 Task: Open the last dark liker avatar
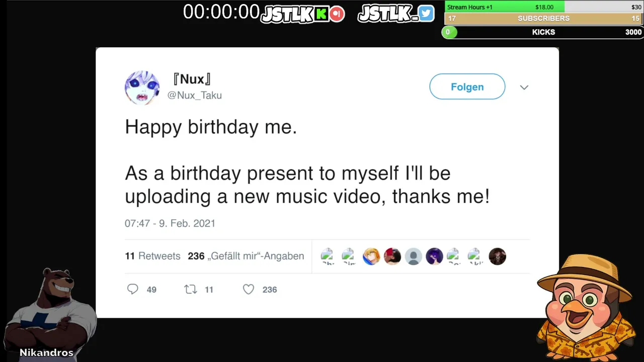[x=497, y=256]
